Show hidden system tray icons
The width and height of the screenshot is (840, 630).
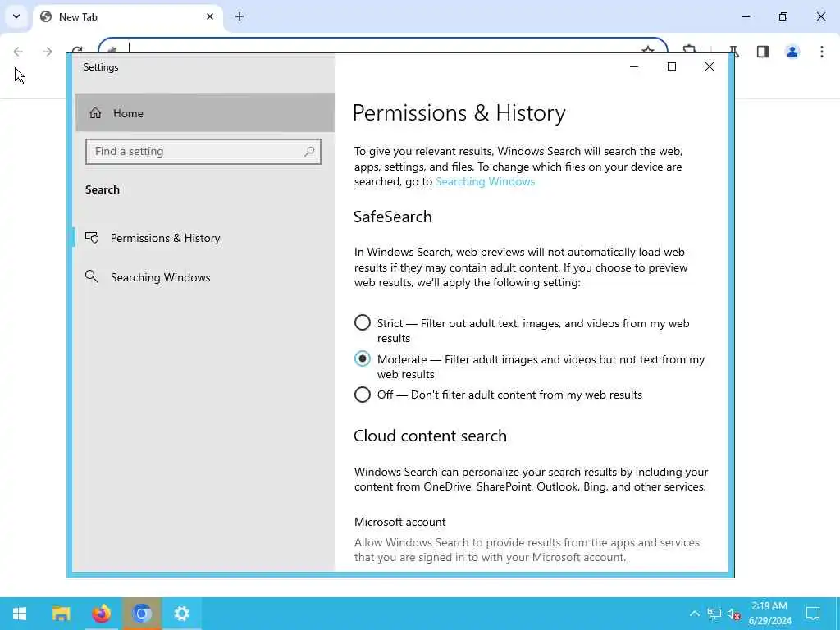point(694,614)
